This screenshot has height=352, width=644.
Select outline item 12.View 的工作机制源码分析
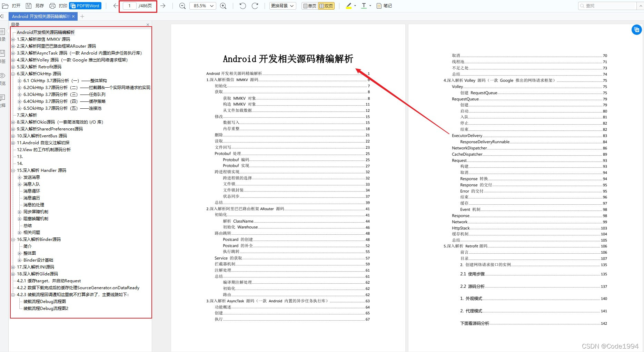coord(44,150)
